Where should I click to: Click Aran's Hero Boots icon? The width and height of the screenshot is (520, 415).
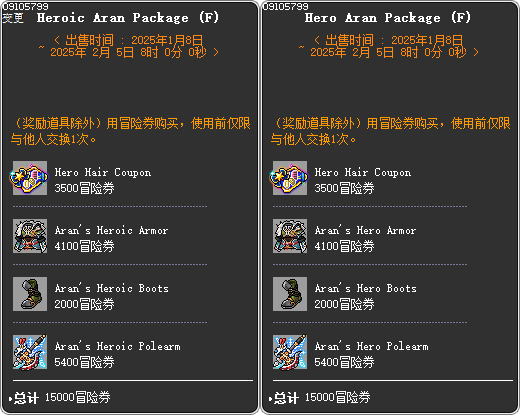coord(290,294)
